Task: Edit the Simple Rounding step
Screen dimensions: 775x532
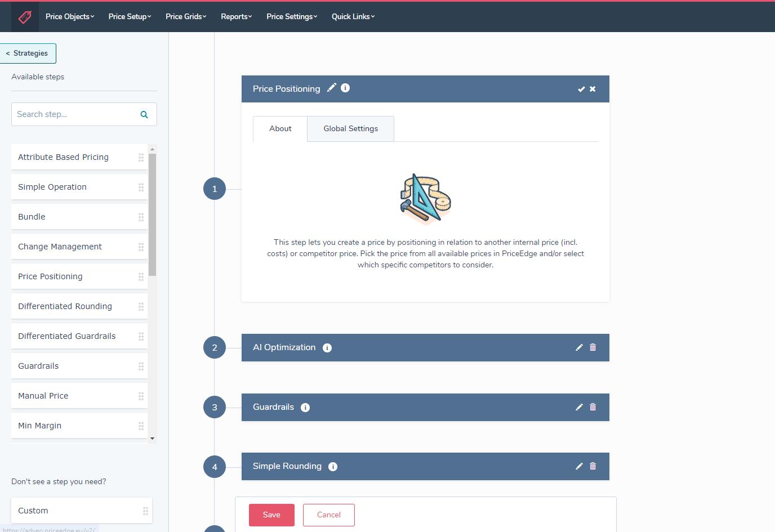Action: tap(579, 466)
